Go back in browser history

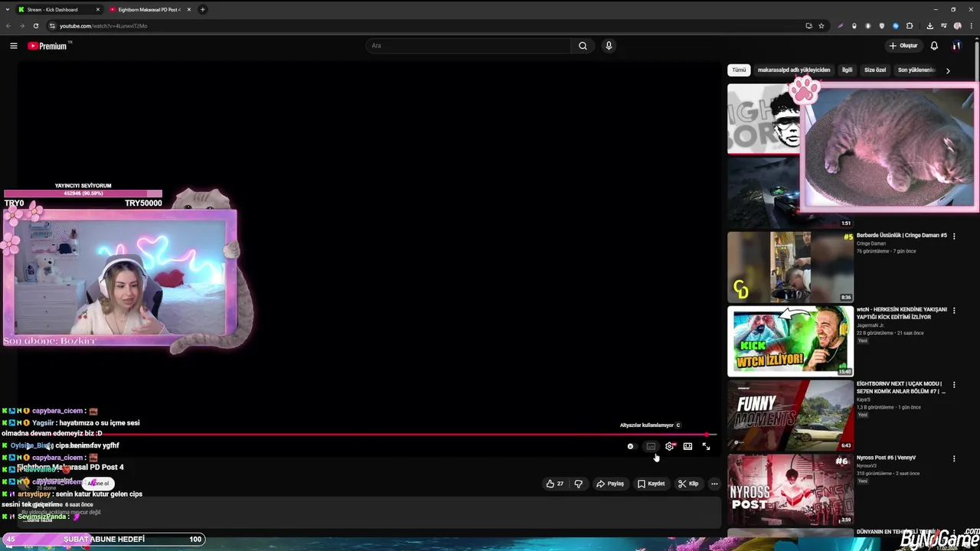pyautogui.click(x=8, y=26)
